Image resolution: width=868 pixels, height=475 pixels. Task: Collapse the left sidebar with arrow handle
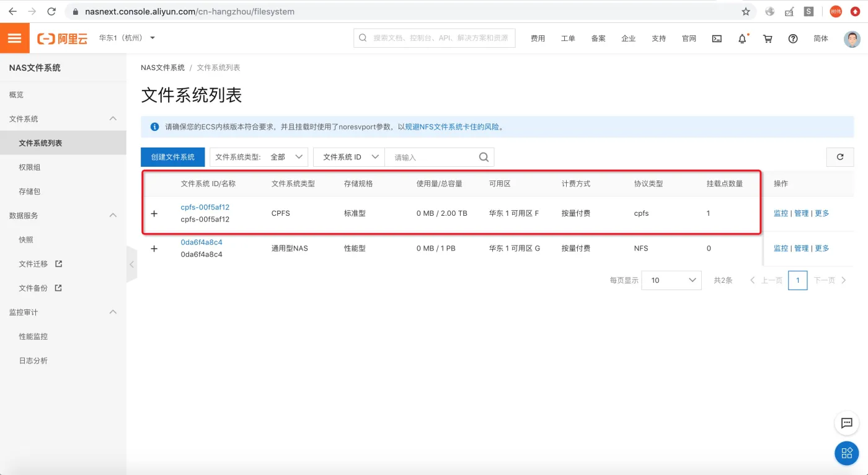pos(131,264)
